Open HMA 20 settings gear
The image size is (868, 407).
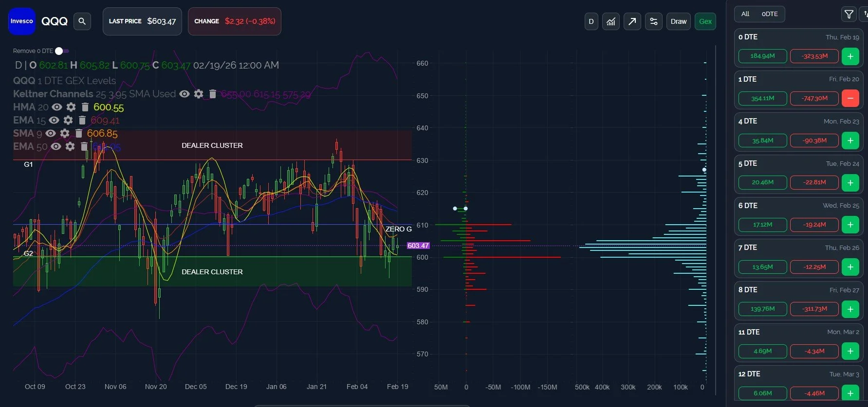(x=71, y=107)
